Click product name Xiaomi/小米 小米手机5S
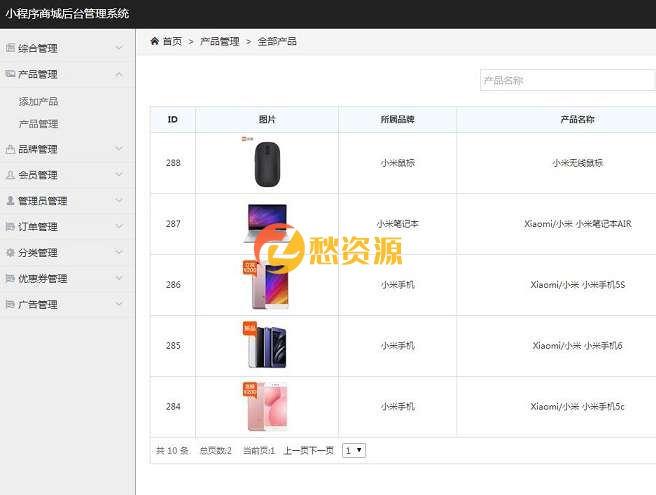Screen dimensions: 656x495 pyautogui.click(x=578, y=285)
